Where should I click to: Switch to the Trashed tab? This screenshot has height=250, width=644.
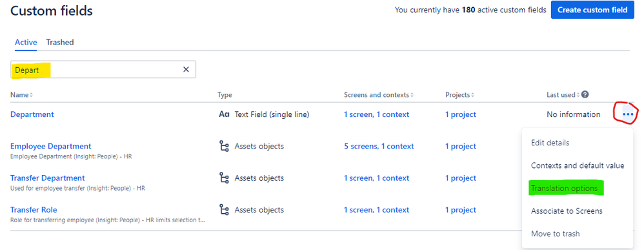60,42
